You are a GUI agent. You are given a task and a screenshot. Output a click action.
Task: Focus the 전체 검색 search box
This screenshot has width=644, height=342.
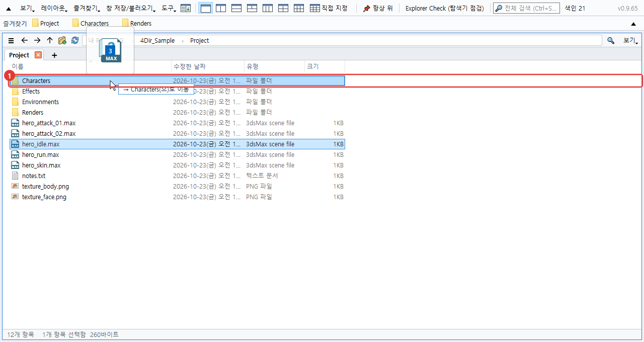coord(526,9)
